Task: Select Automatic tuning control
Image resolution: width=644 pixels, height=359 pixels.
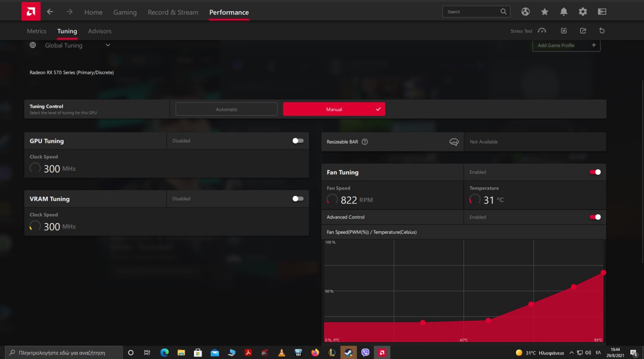Action: coord(226,109)
